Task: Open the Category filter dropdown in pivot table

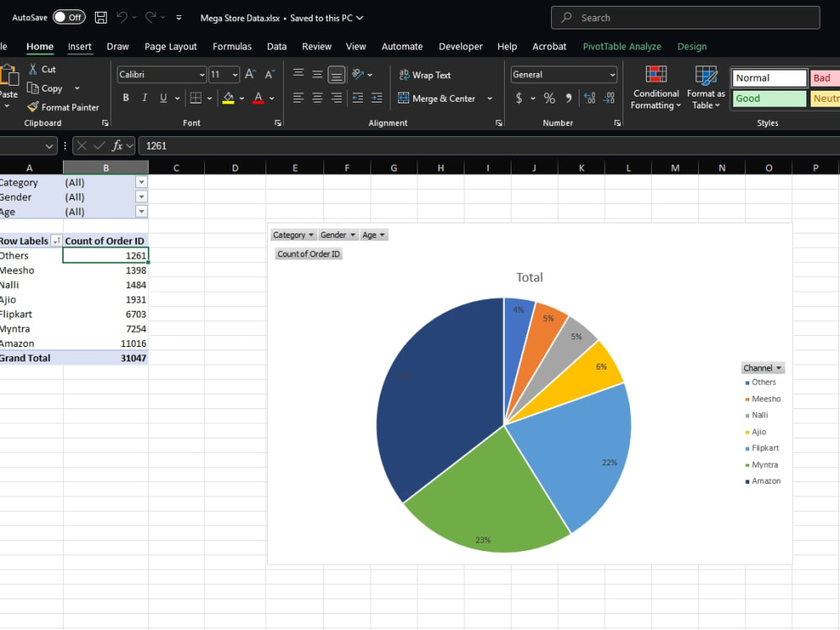Action: [141, 182]
